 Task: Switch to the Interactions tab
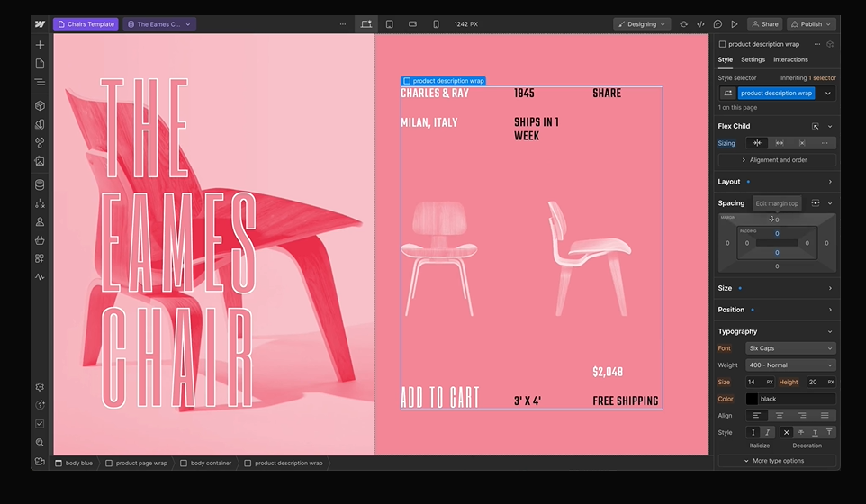point(790,59)
